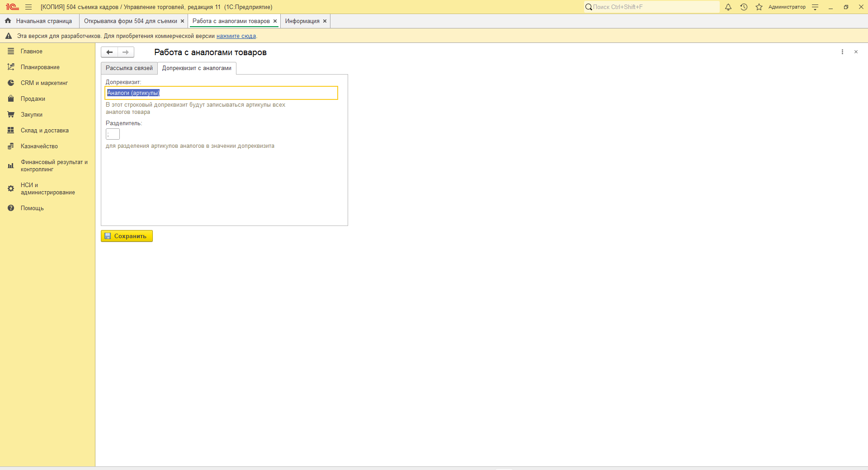
Task: Click Администратор user name
Action: pyautogui.click(x=787, y=7)
